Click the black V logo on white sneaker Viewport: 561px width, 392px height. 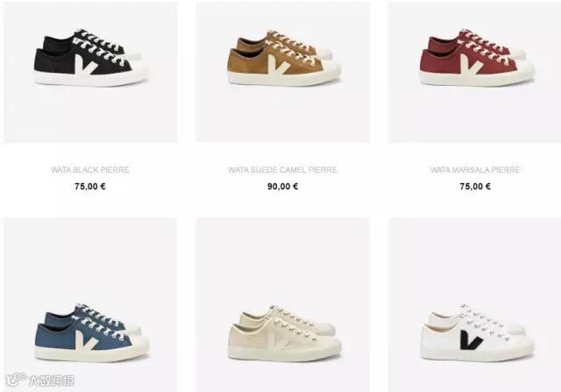coord(472,339)
